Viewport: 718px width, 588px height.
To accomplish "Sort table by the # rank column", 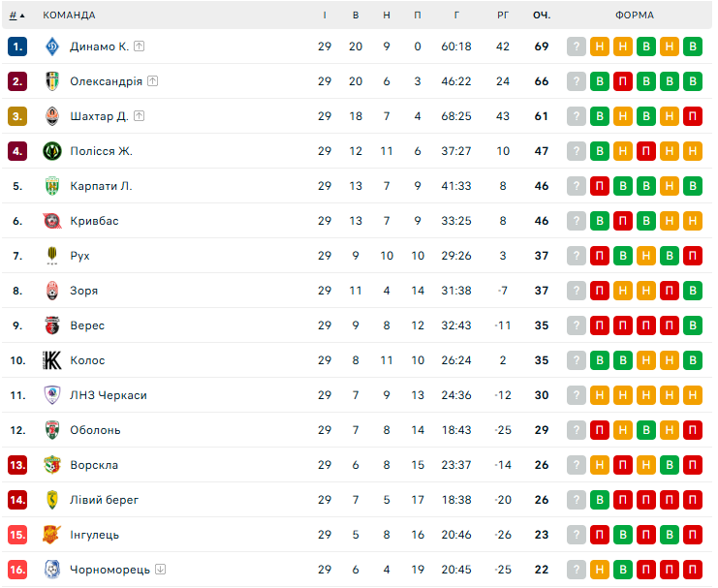I will point(16,15).
